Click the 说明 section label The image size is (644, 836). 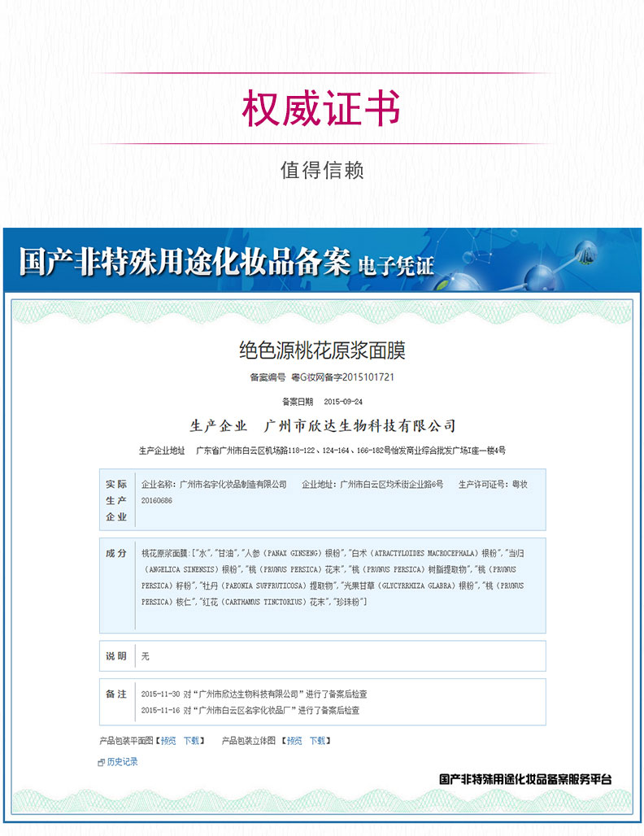pos(116,655)
